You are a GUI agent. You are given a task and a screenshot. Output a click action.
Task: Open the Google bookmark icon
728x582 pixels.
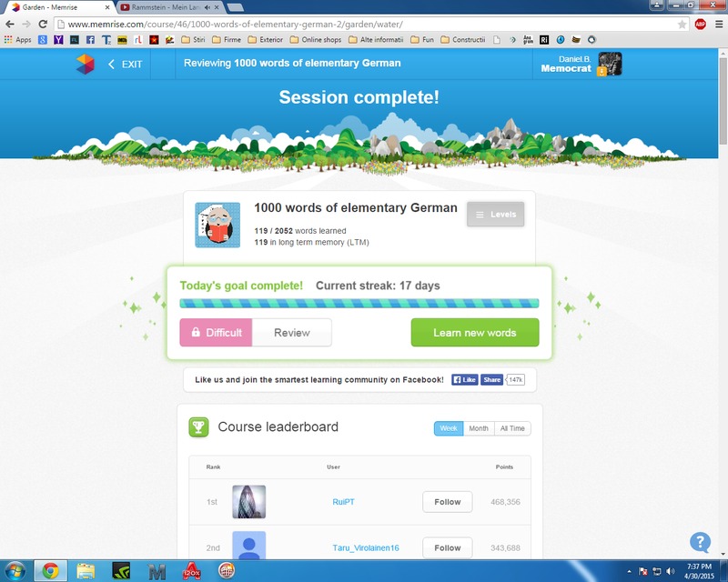tap(43, 40)
